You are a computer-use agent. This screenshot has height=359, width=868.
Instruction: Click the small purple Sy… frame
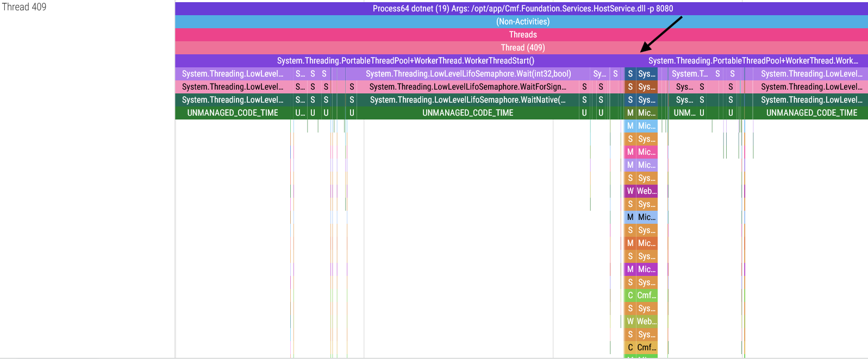click(x=599, y=74)
